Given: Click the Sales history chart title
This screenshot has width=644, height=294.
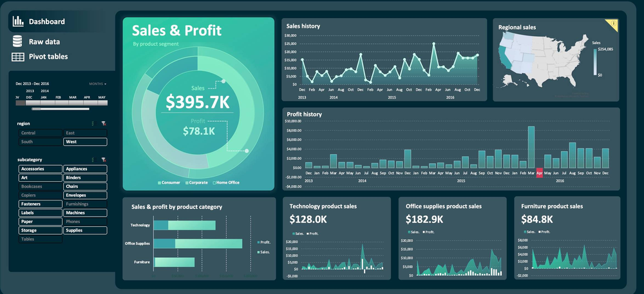Looking at the screenshot, I should [x=303, y=26].
